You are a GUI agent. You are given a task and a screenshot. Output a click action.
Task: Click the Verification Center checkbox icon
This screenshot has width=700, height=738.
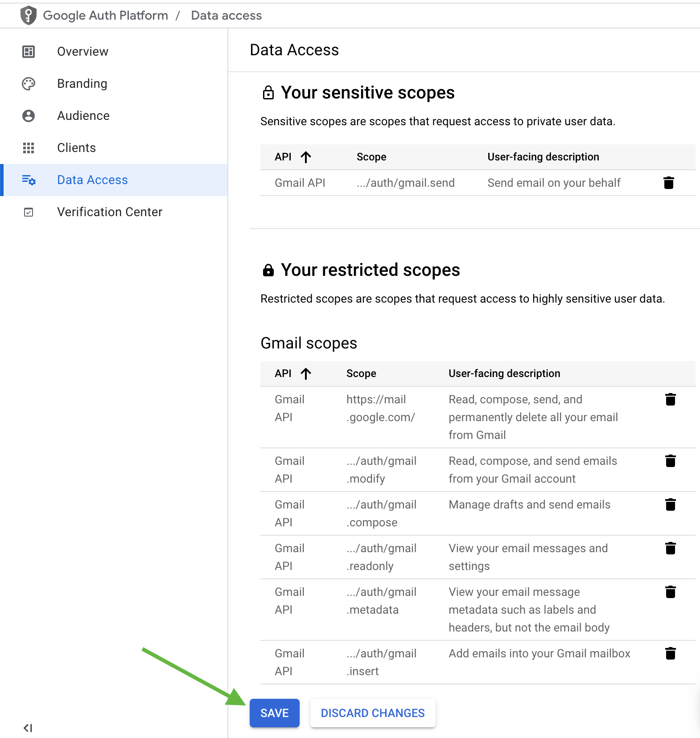29,212
